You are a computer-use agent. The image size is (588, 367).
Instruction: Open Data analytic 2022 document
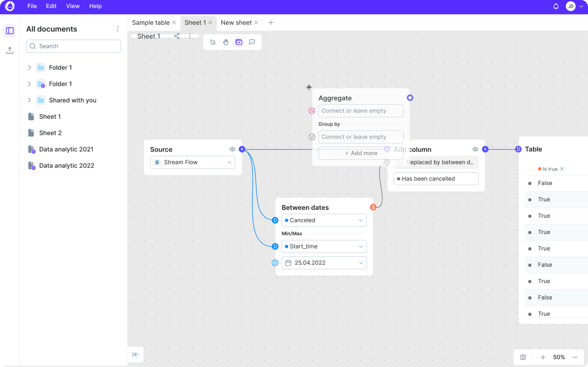[66, 166]
